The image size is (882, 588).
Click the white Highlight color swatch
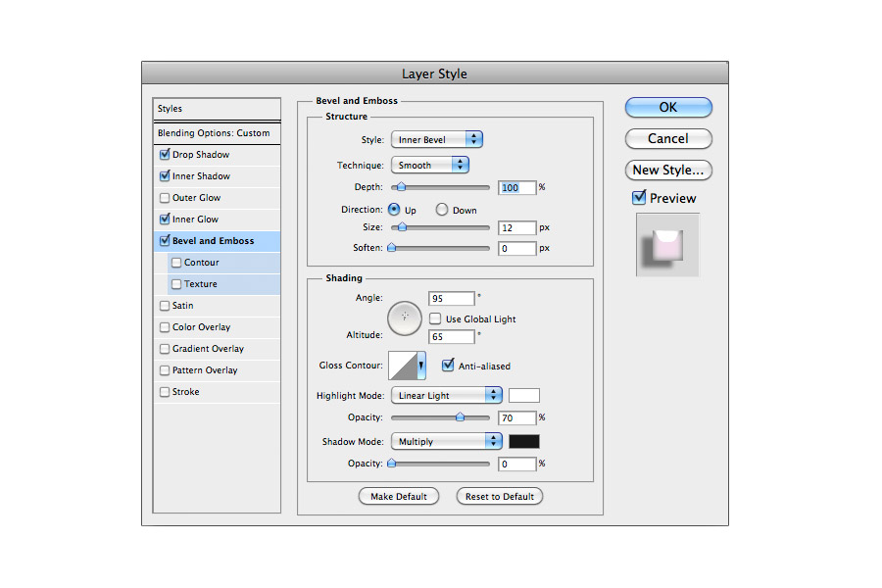pyautogui.click(x=524, y=396)
